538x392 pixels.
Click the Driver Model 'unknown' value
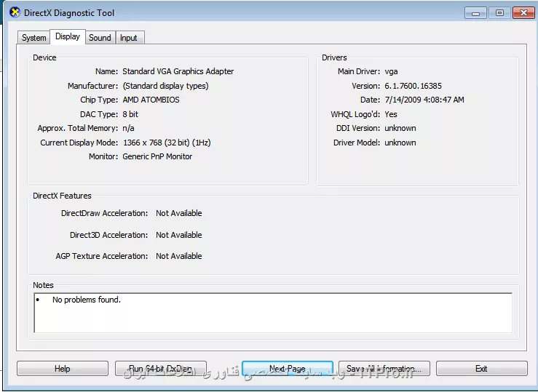pos(400,143)
